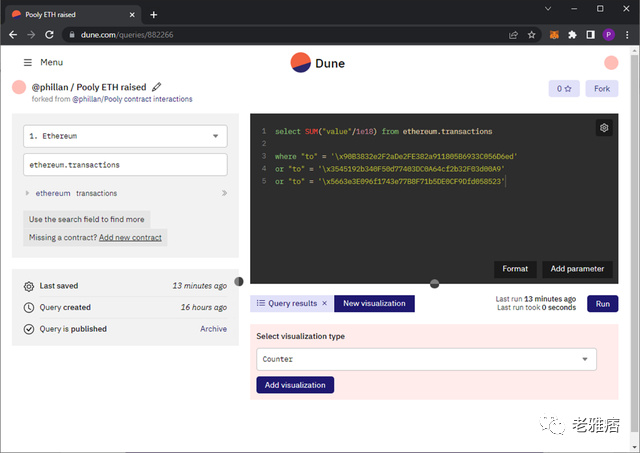Click the pencil edit icon beside query title
The image size is (640, 453).
click(x=157, y=88)
